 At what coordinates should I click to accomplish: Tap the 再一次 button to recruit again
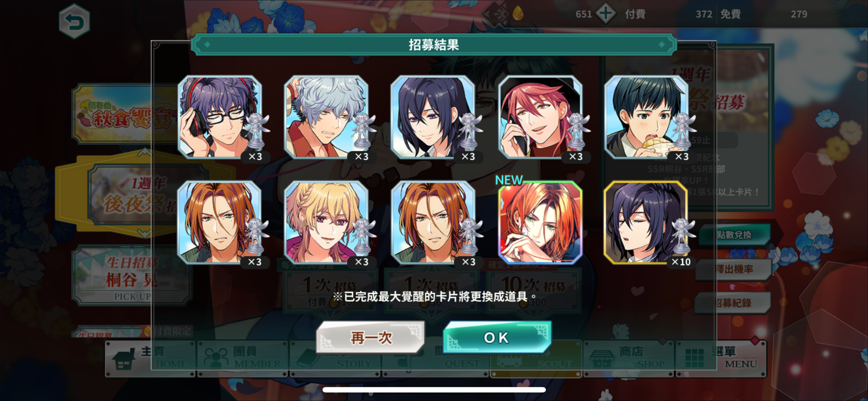(371, 337)
